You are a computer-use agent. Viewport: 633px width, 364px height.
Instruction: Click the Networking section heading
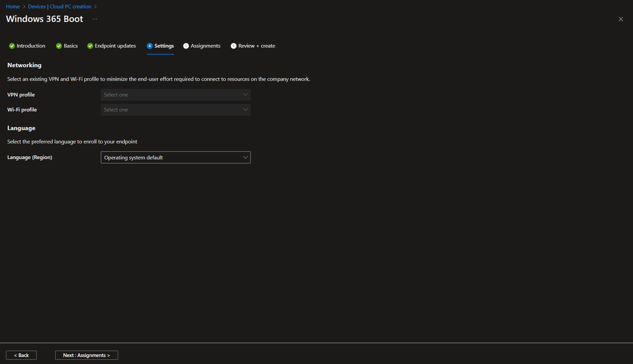24,65
